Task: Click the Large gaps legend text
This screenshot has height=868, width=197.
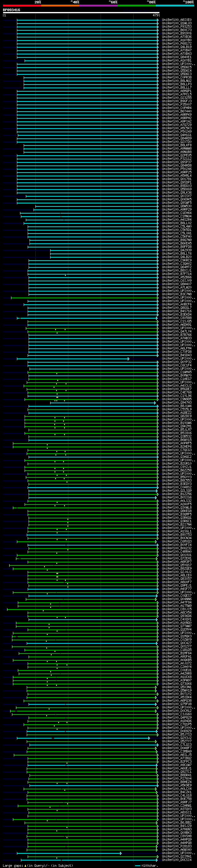Action: [13, 866]
